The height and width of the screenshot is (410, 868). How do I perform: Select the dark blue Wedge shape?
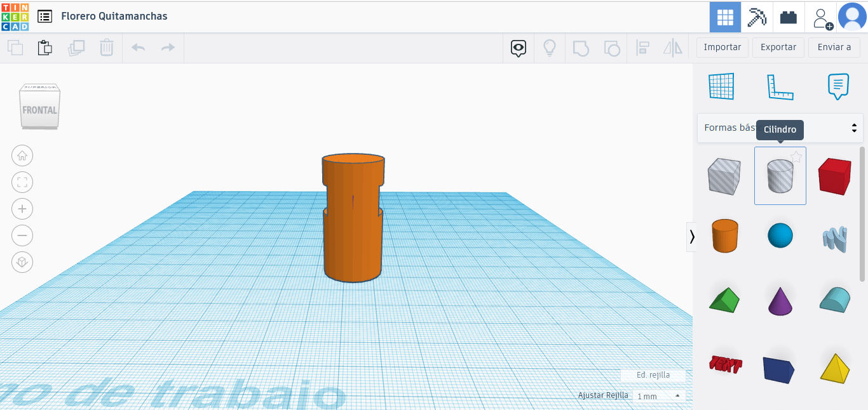coord(779,369)
